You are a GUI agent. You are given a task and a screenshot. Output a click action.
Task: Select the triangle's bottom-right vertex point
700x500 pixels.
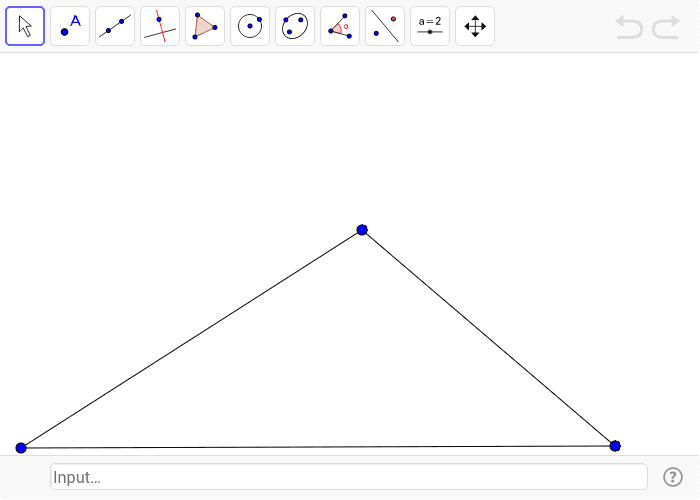615,446
